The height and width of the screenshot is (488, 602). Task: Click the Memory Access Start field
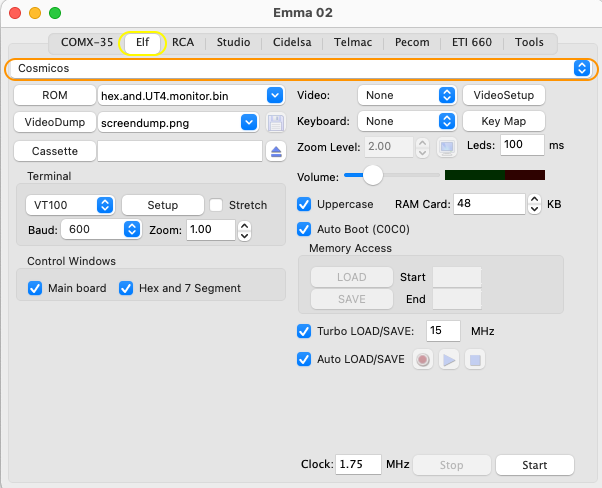coord(457,277)
